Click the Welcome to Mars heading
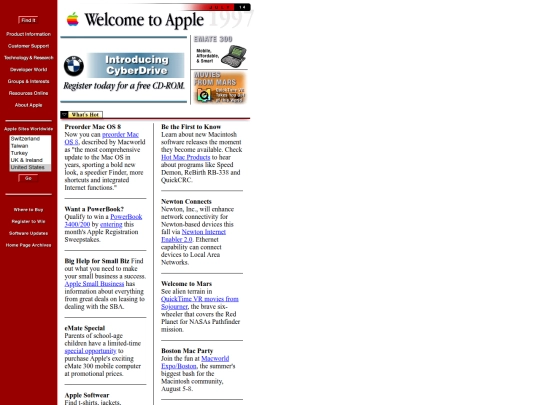This screenshot has width=540, height=405. pos(186,284)
